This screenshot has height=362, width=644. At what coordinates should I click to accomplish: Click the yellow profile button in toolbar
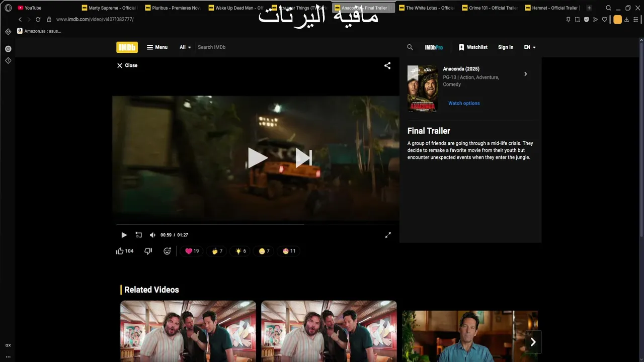617,20
